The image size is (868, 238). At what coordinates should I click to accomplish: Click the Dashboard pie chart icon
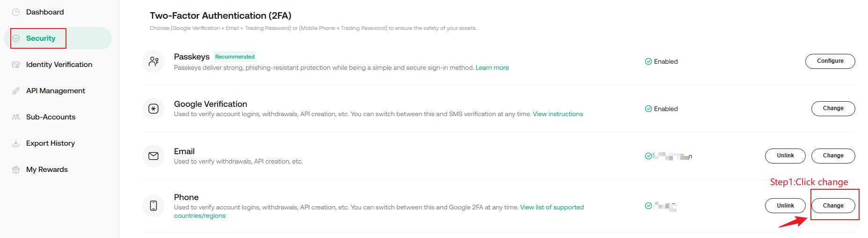[x=16, y=12]
